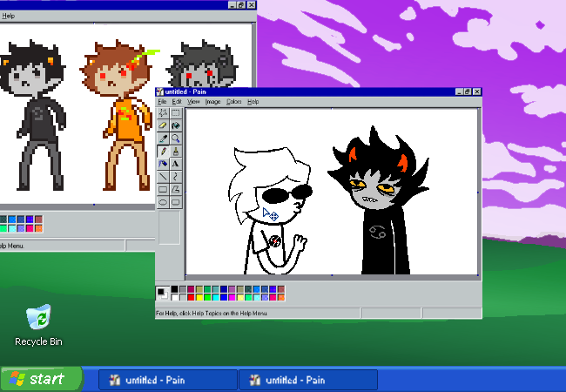Choose the Polygon tool
Image resolution: width=566 pixels, height=392 pixels.
click(x=176, y=189)
